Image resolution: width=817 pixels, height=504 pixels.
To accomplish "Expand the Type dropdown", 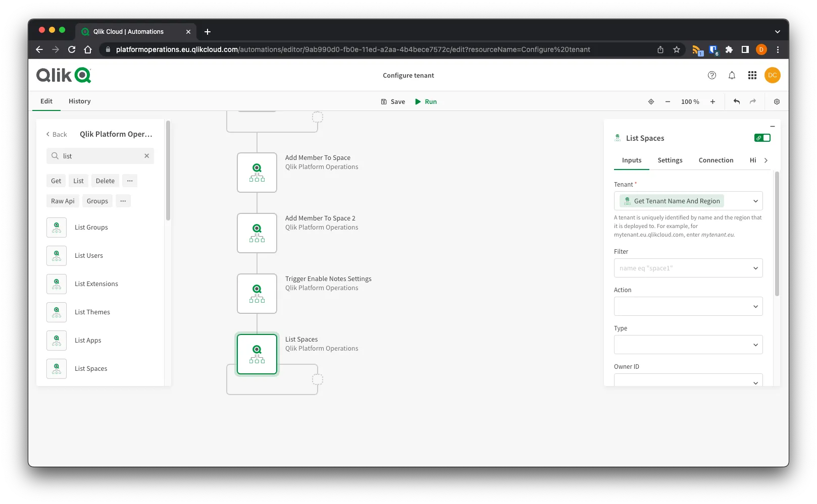I will 688,345.
